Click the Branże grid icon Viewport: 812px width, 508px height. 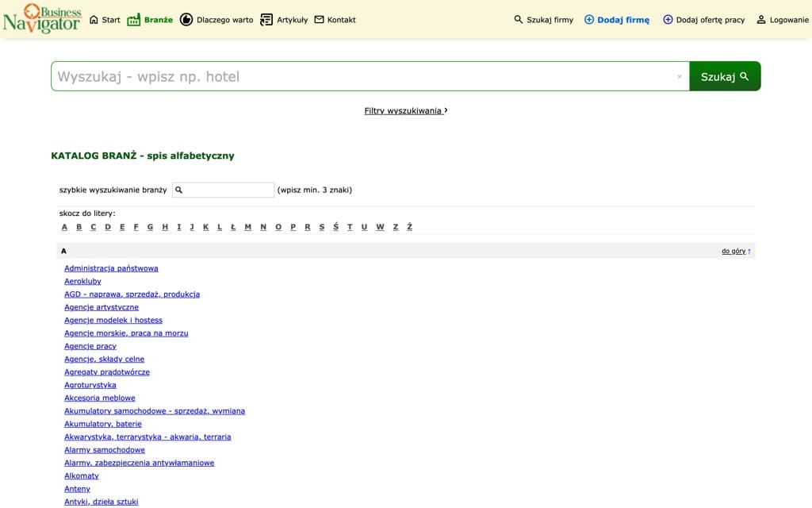[x=132, y=19]
